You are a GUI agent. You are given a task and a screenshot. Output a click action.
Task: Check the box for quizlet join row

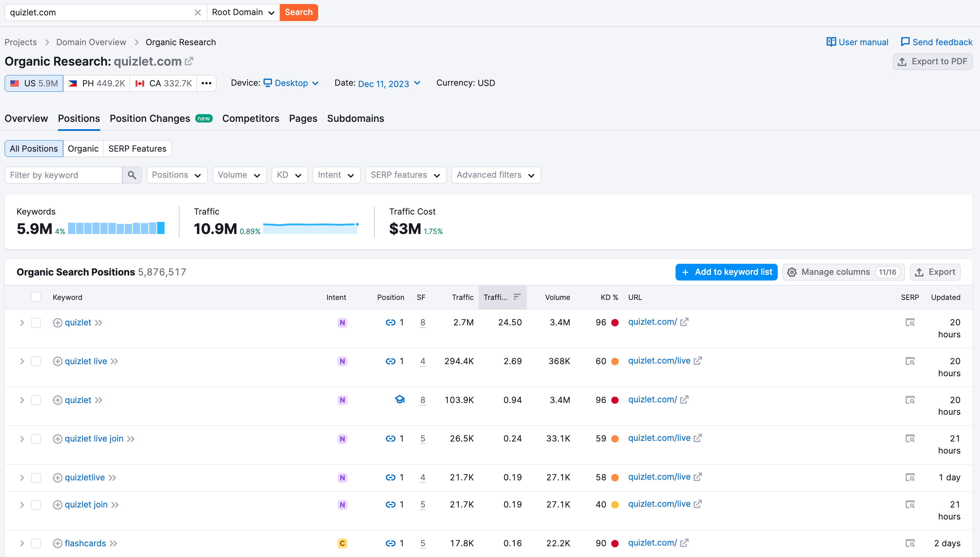(x=36, y=505)
